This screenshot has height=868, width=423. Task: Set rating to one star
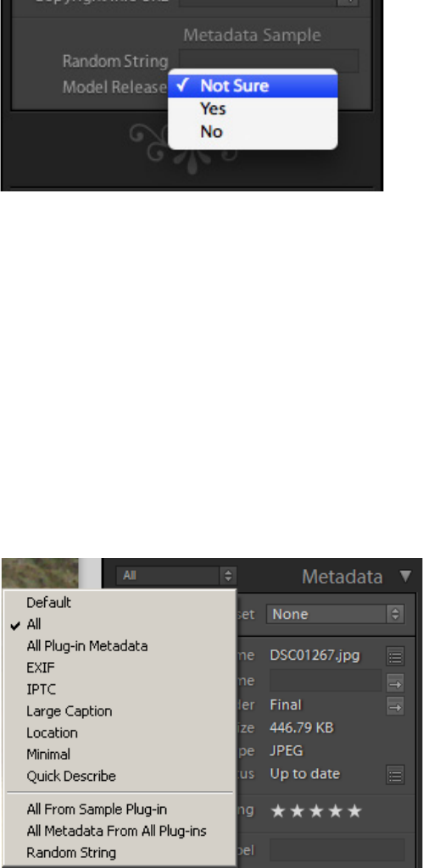pos(278,811)
